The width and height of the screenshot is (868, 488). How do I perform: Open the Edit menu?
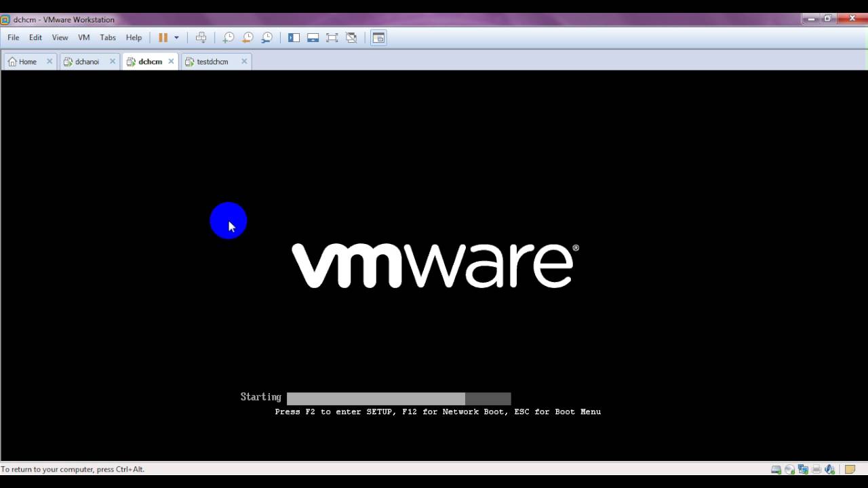click(35, 38)
